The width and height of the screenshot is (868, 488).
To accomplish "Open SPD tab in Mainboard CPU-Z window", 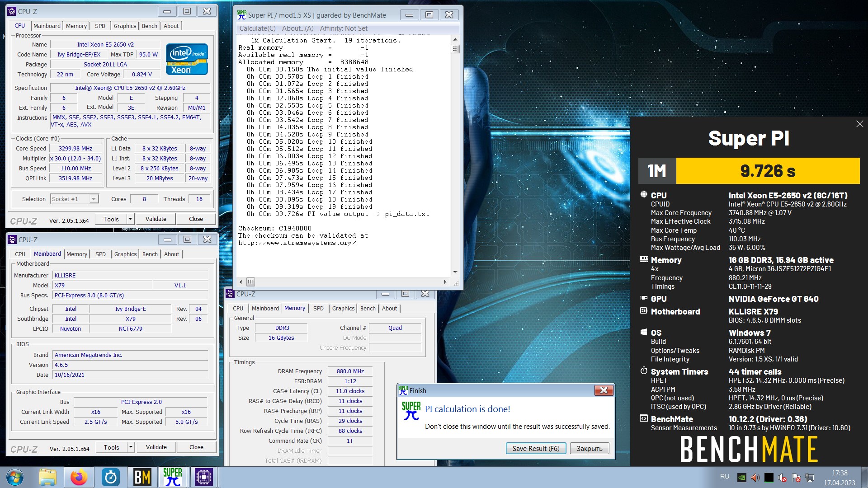I will (100, 254).
